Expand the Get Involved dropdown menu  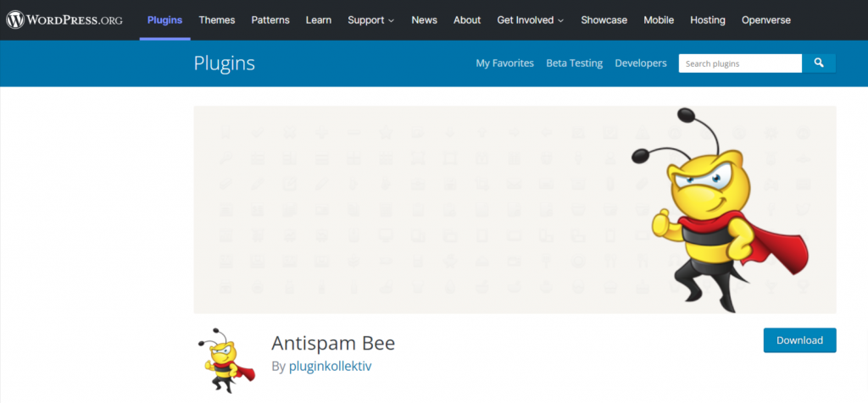click(531, 20)
